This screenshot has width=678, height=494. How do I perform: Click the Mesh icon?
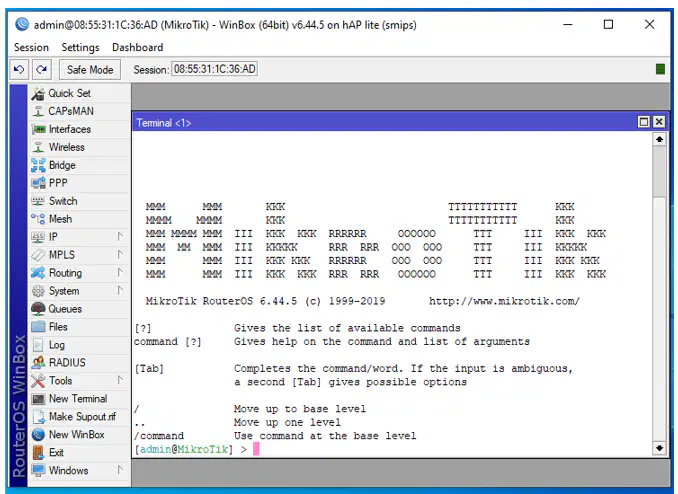coord(38,219)
